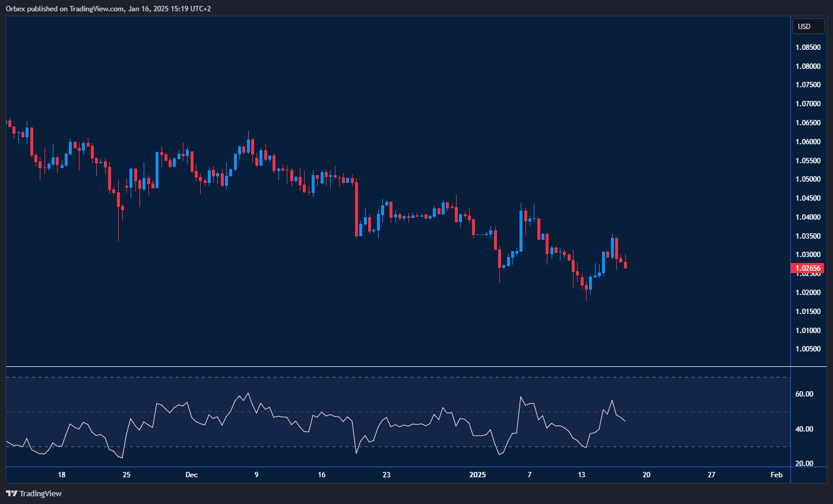
Task: Click the Orbex publisher link
Action: pyautogui.click(x=14, y=8)
